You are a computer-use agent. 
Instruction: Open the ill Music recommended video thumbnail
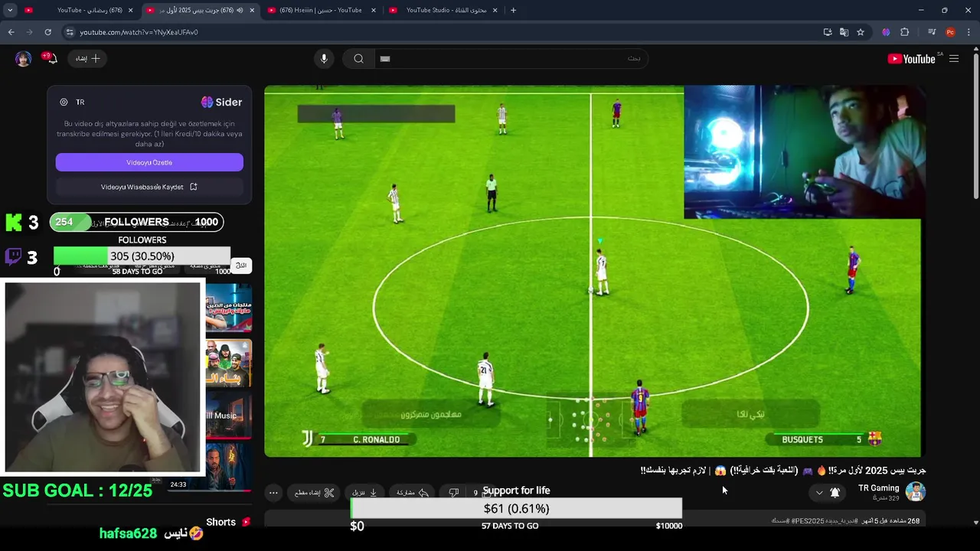(229, 415)
